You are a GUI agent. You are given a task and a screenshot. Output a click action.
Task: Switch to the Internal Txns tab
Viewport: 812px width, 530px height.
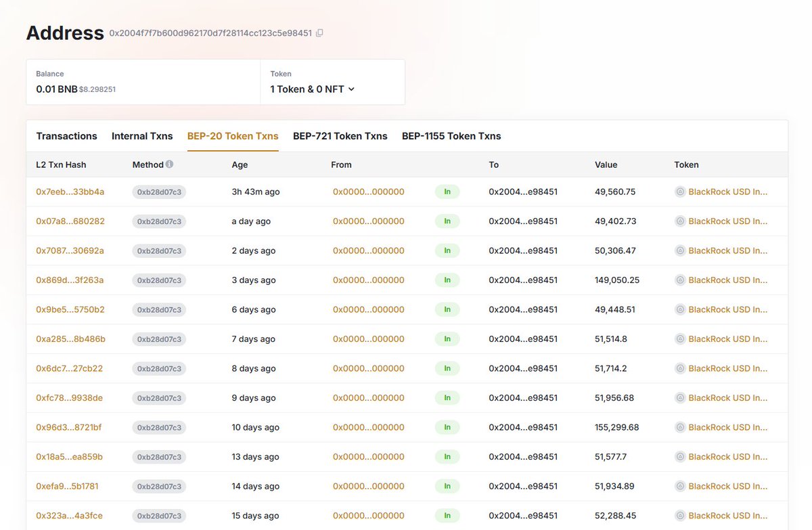142,135
